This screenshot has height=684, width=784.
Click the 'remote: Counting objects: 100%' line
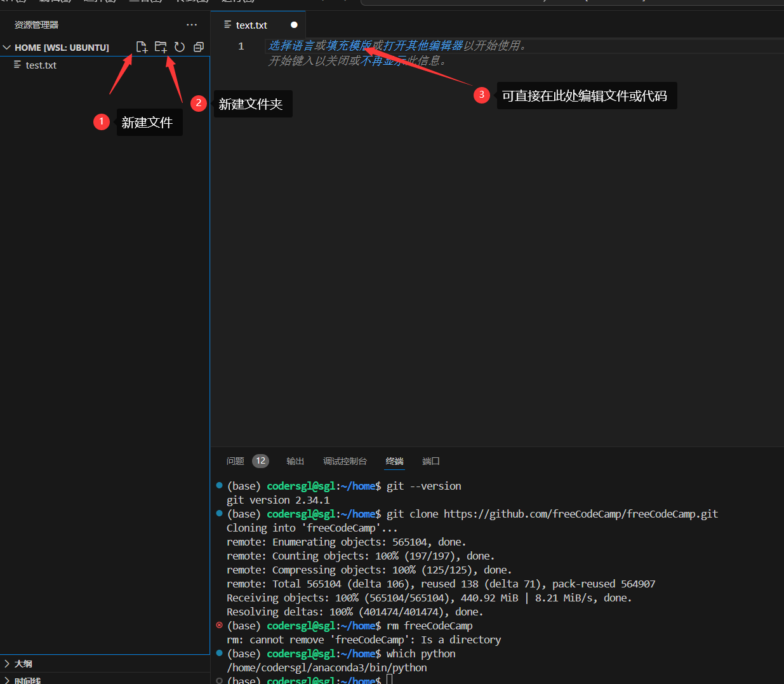coord(361,556)
